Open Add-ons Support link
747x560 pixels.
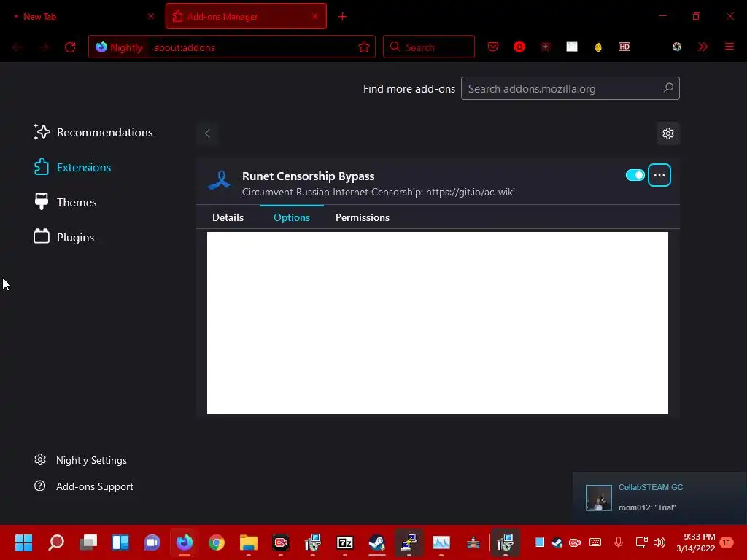click(x=84, y=486)
